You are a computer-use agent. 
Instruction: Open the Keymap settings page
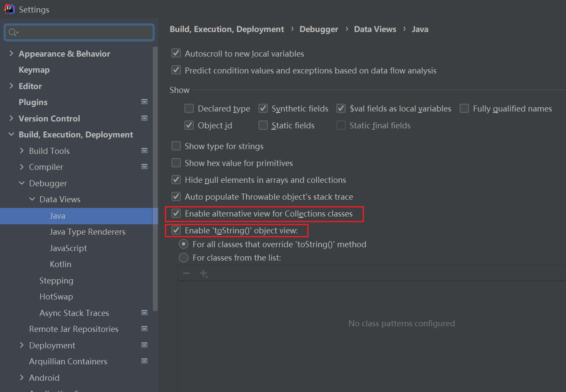(x=34, y=70)
